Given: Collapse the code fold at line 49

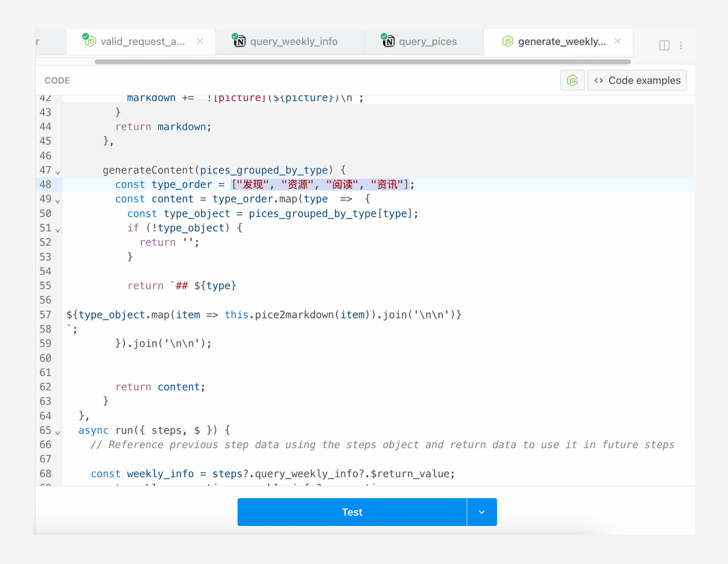Looking at the screenshot, I should tap(58, 201).
